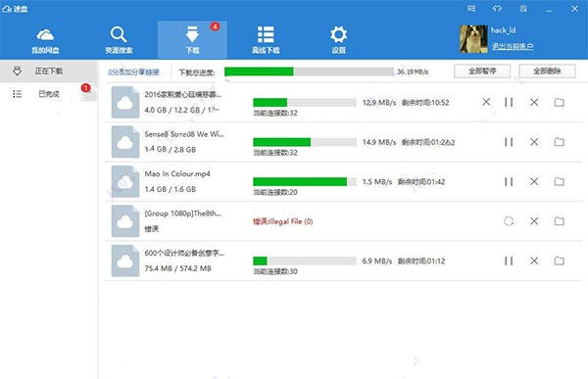Click the Mao In Colour.mp4 progress bar
This screenshot has height=379, width=588.
pos(305,182)
